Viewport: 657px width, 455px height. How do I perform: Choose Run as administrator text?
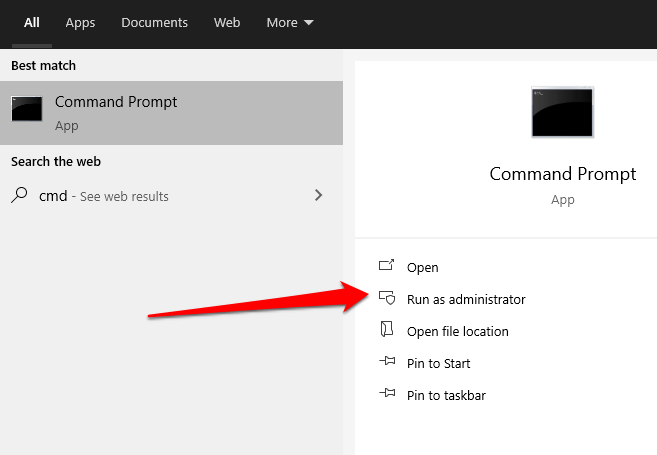coord(466,299)
